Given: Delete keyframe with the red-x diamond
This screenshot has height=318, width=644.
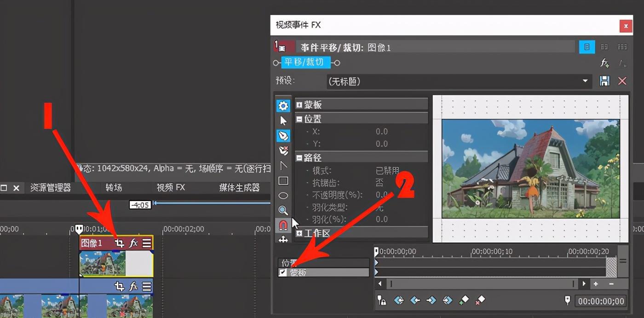Looking at the screenshot, I should click(x=480, y=301).
